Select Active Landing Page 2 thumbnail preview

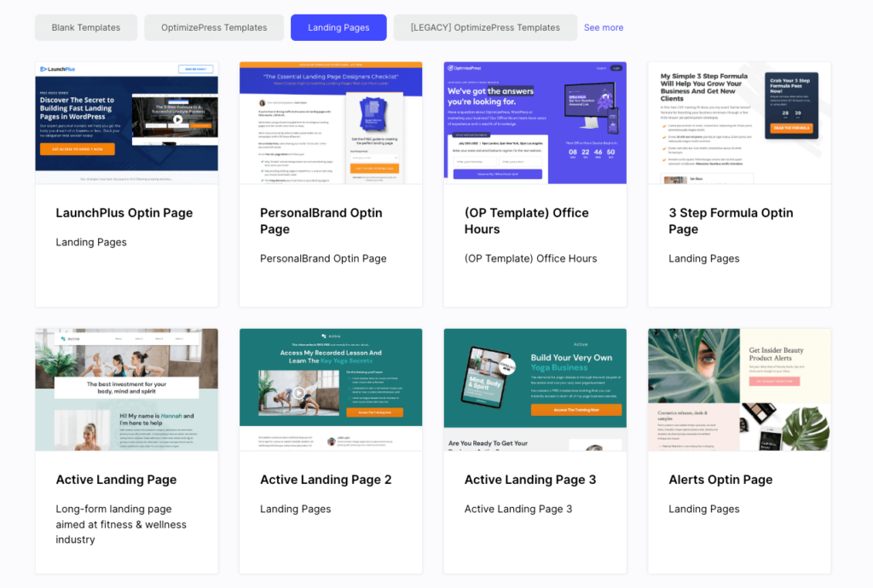[x=331, y=389]
